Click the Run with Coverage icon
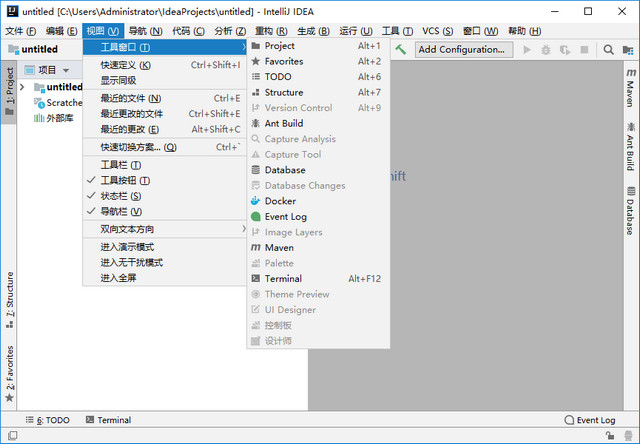The height and width of the screenshot is (444, 640). point(565,50)
